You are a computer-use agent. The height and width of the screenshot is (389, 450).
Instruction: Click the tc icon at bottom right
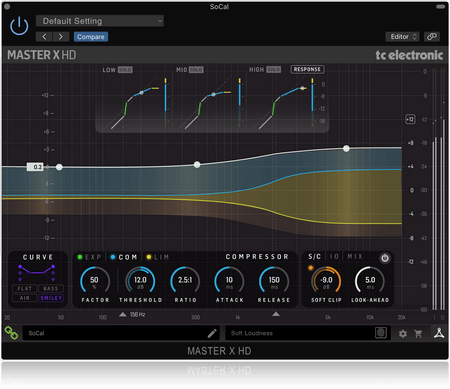[439, 333]
